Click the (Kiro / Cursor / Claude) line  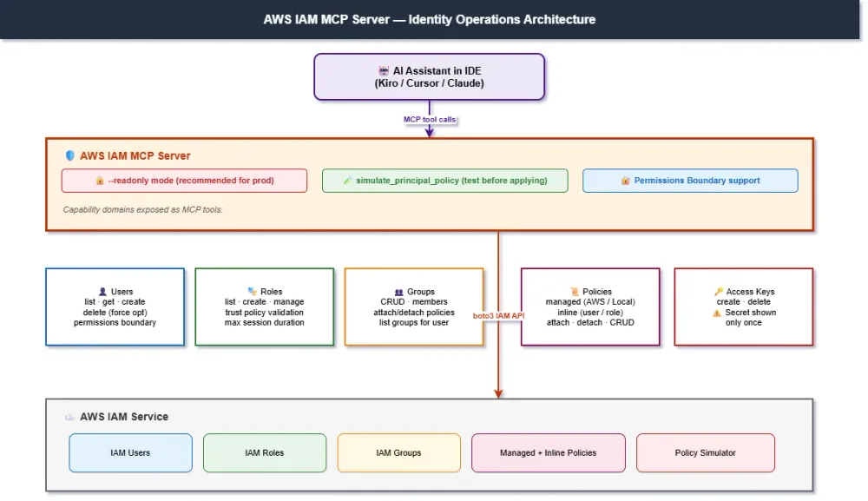click(x=430, y=83)
